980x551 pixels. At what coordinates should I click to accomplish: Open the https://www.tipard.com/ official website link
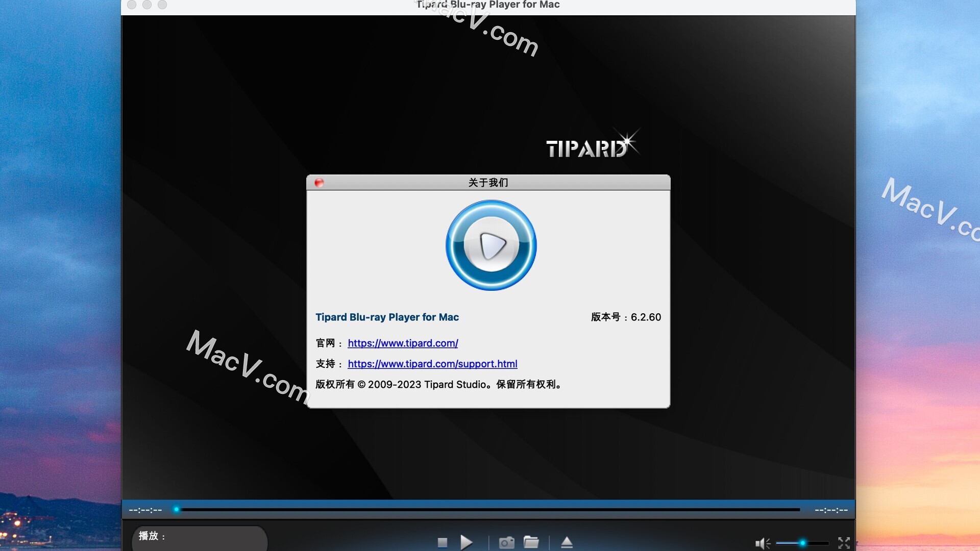pos(403,343)
